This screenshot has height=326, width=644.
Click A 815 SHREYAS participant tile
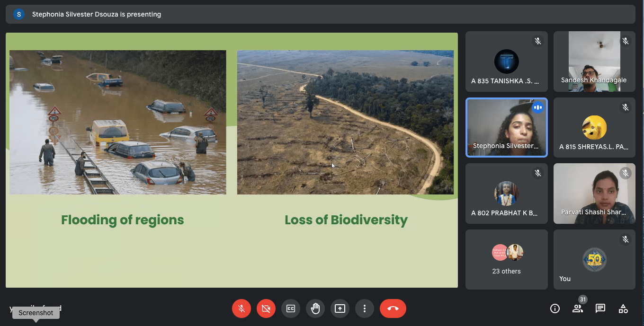click(x=594, y=127)
